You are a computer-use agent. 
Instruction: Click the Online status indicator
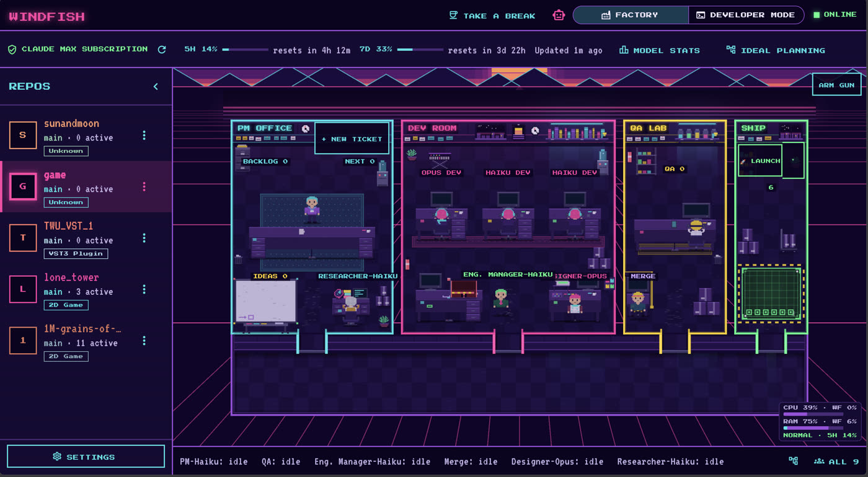[x=835, y=15]
